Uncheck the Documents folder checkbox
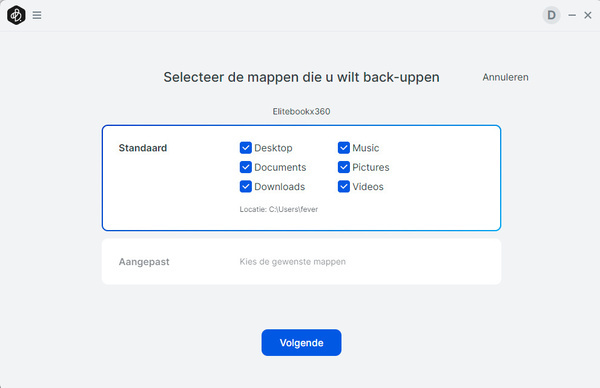Screen dimensions: 600x388 (x=246, y=167)
